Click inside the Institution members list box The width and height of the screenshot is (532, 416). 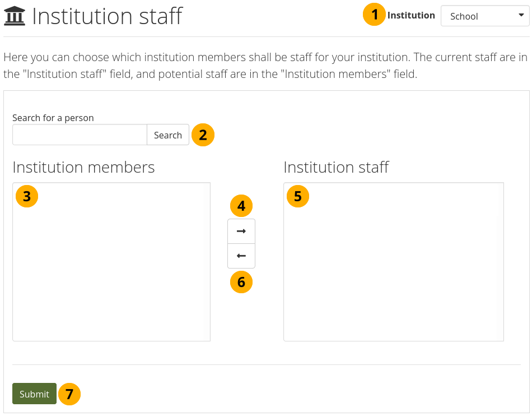[111, 269]
